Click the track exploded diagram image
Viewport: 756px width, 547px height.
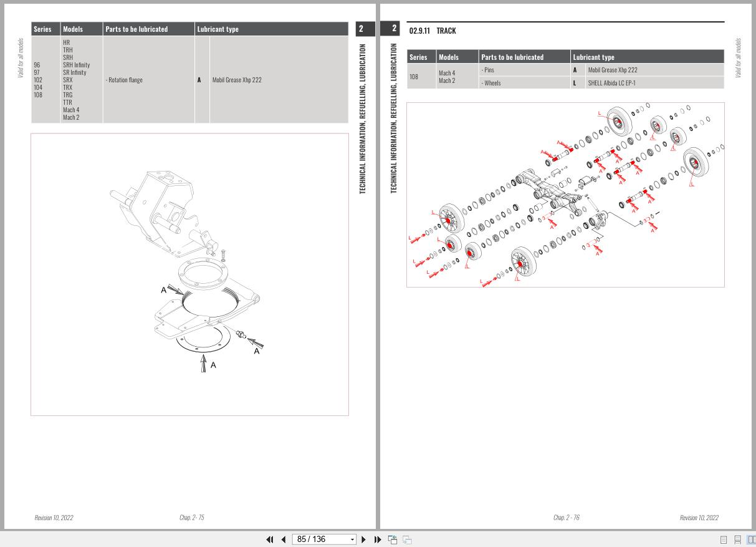(565, 195)
